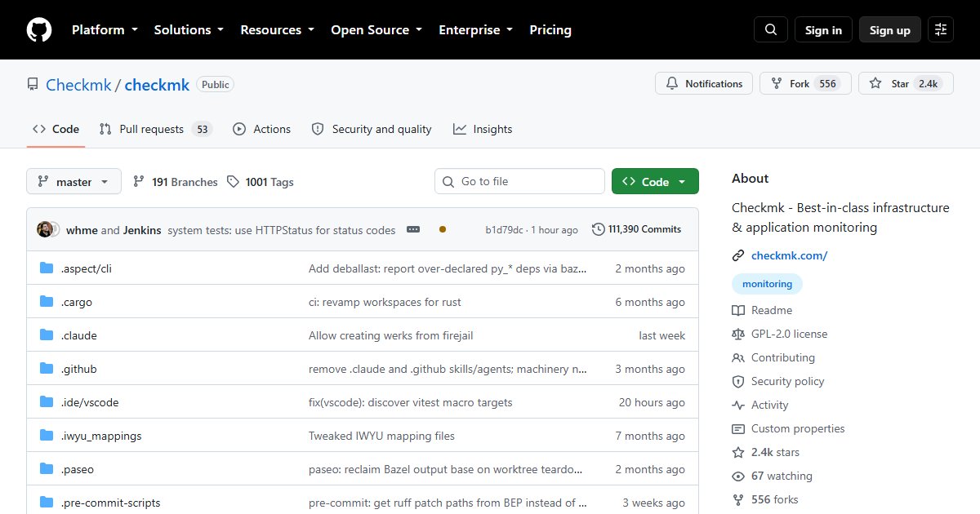This screenshot has height=514, width=980.
Task: Open the .iwyu_mappings folder icon
Action: (47, 436)
